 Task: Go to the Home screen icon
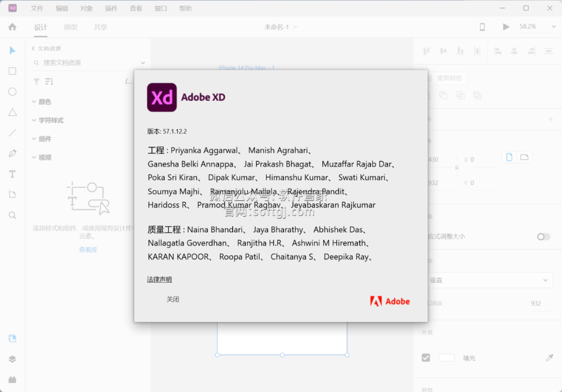(12, 27)
